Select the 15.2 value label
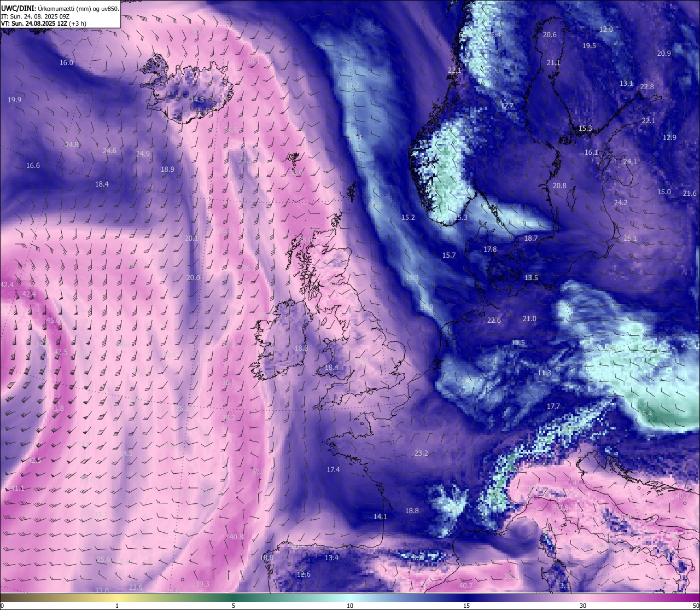700x610 pixels. 408,218
